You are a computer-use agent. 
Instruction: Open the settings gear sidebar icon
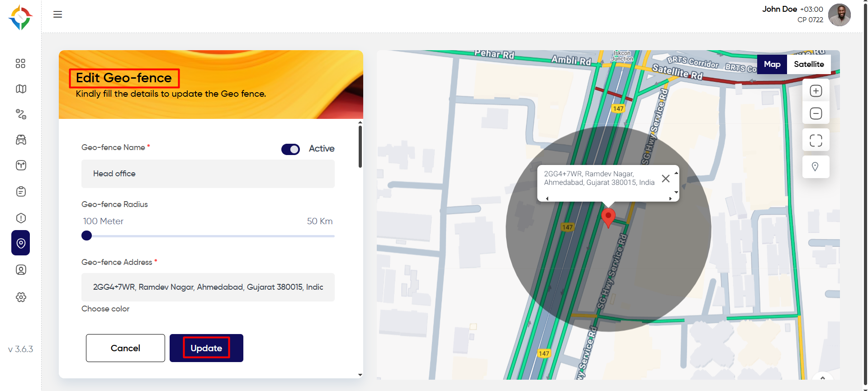(x=21, y=297)
